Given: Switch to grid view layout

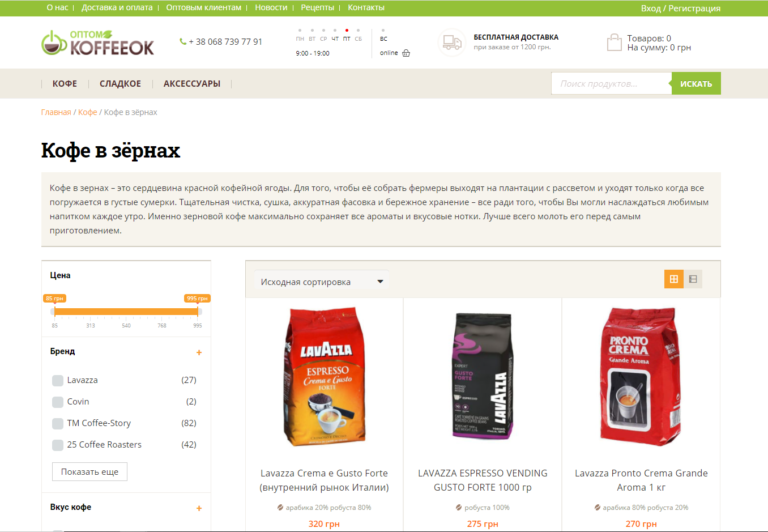Looking at the screenshot, I should pyautogui.click(x=674, y=279).
